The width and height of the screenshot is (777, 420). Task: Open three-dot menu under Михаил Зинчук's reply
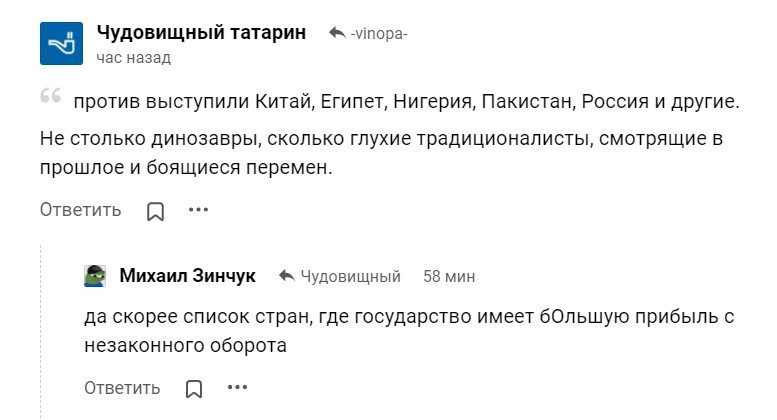pos(237,387)
